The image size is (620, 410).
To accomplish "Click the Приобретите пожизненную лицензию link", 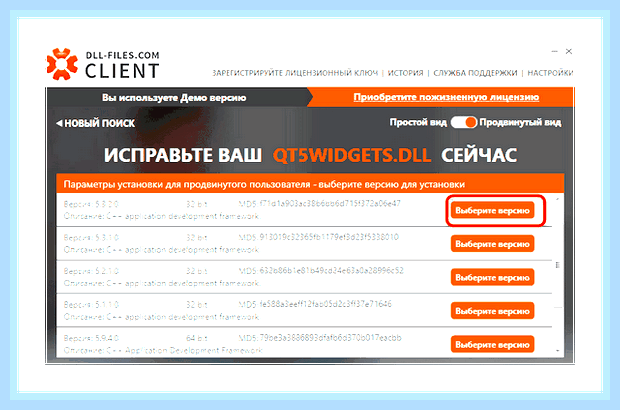I will pos(446,97).
